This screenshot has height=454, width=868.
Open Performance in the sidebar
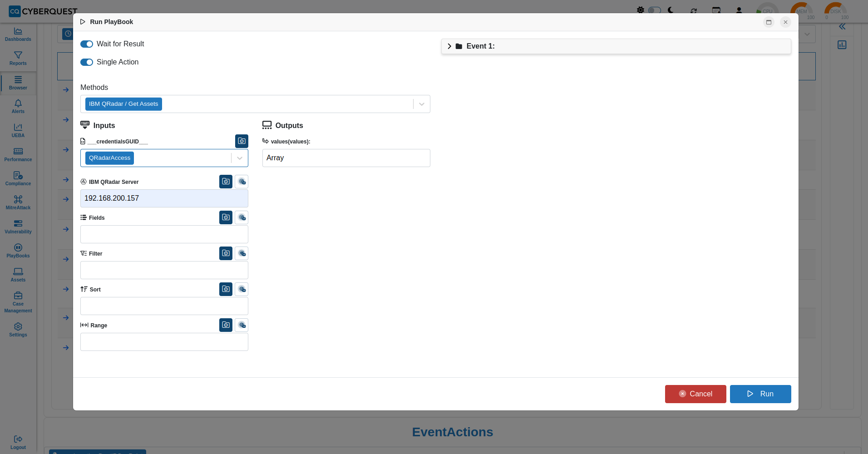pyautogui.click(x=18, y=155)
